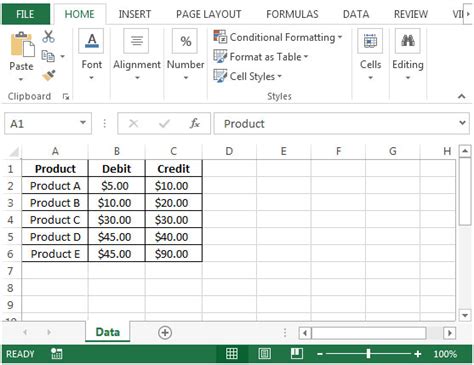Image resolution: width=474 pixels, height=365 pixels.
Task: Select the Product header cell
Action: coord(55,168)
